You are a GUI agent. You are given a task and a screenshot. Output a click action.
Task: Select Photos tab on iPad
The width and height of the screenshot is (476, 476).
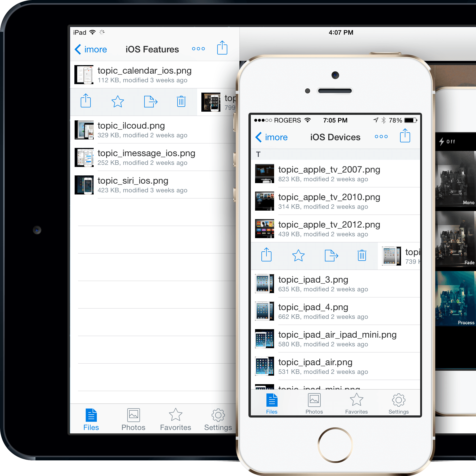[x=133, y=420]
